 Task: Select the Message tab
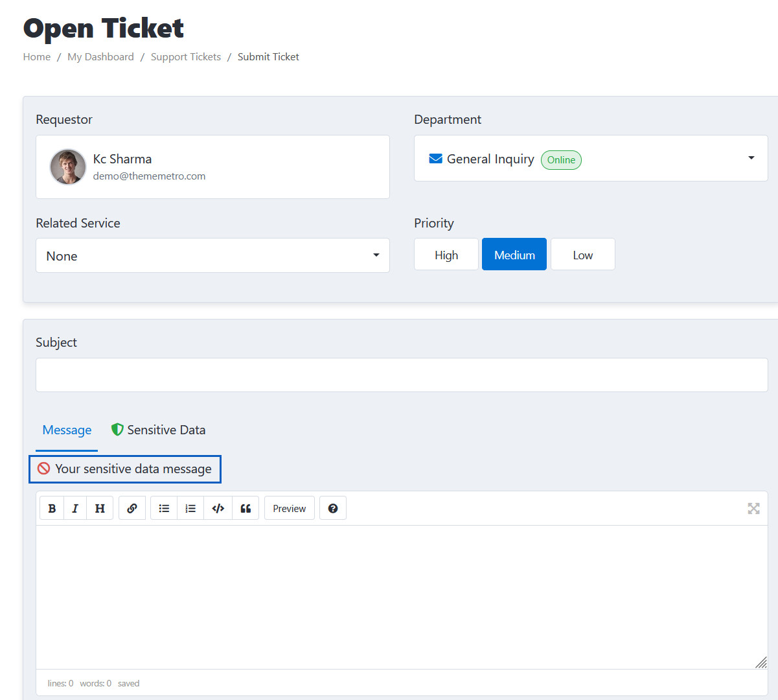67,430
